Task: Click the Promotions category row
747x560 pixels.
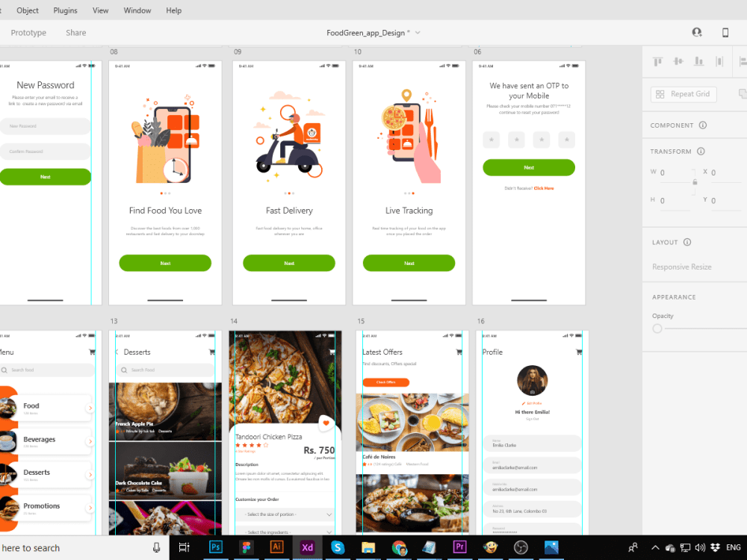Action: (x=46, y=508)
